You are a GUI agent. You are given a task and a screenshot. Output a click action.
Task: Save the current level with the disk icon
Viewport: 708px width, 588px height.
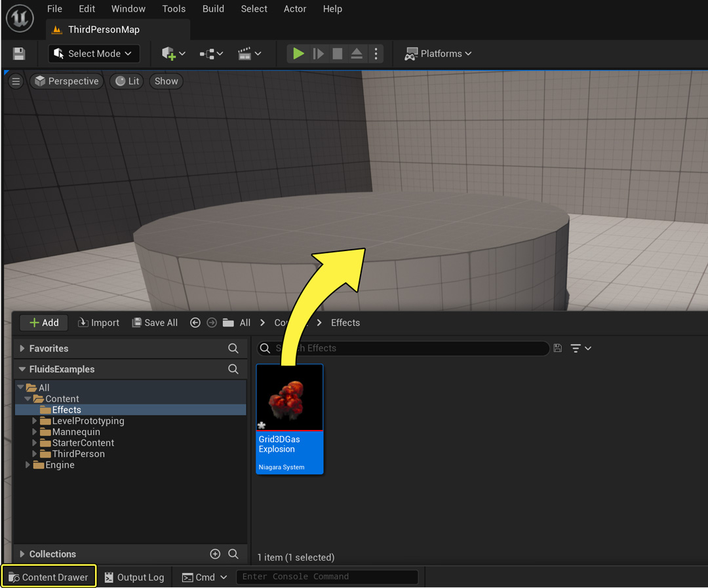coord(18,53)
